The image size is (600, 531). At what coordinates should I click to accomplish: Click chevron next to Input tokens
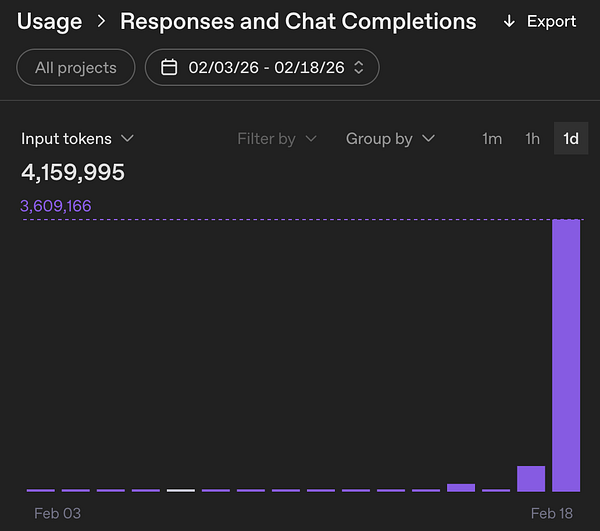pos(127,138)
